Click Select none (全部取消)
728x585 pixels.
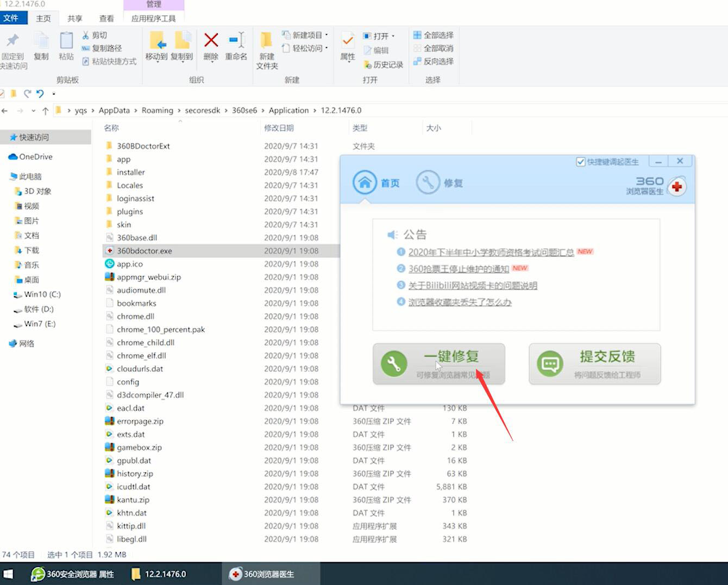tap(434, 48)
